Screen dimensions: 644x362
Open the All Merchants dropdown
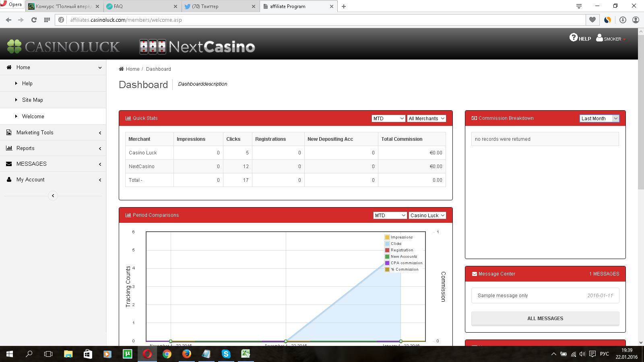426,118
